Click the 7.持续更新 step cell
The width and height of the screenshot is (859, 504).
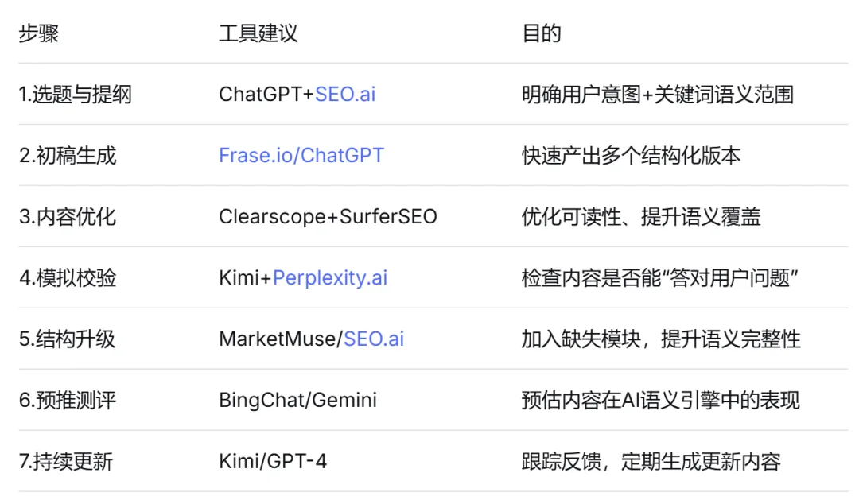pyautogui.click(x=66, y=461)
